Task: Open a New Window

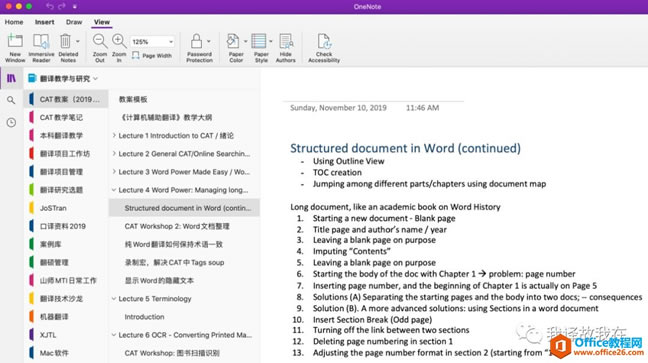Action: [x=15, y=48]
